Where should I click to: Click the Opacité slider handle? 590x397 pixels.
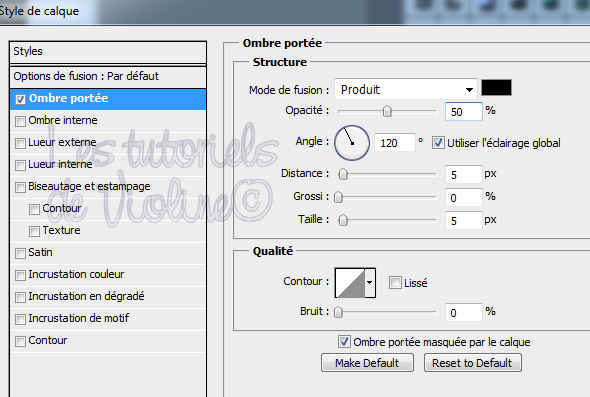(x=387, y=111)
